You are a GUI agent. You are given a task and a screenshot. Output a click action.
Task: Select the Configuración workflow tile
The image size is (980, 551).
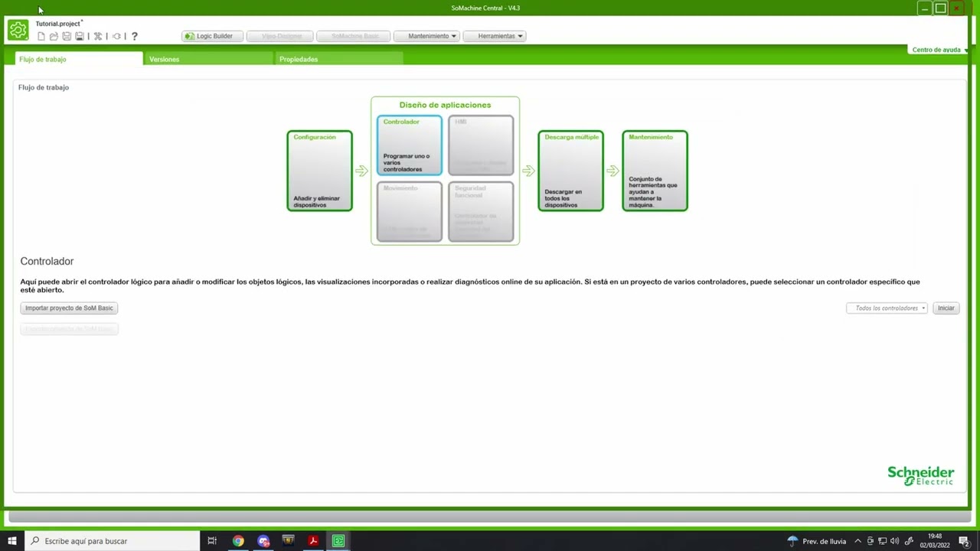[319, 171]
